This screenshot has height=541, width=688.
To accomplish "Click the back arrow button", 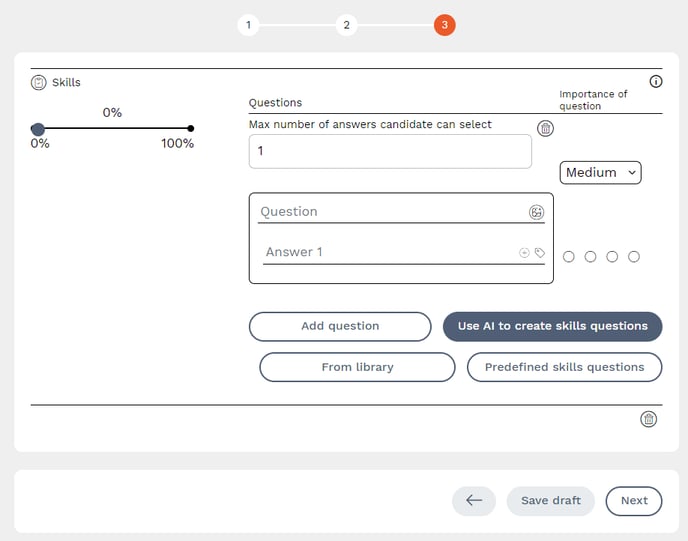I will click(474, 501).
